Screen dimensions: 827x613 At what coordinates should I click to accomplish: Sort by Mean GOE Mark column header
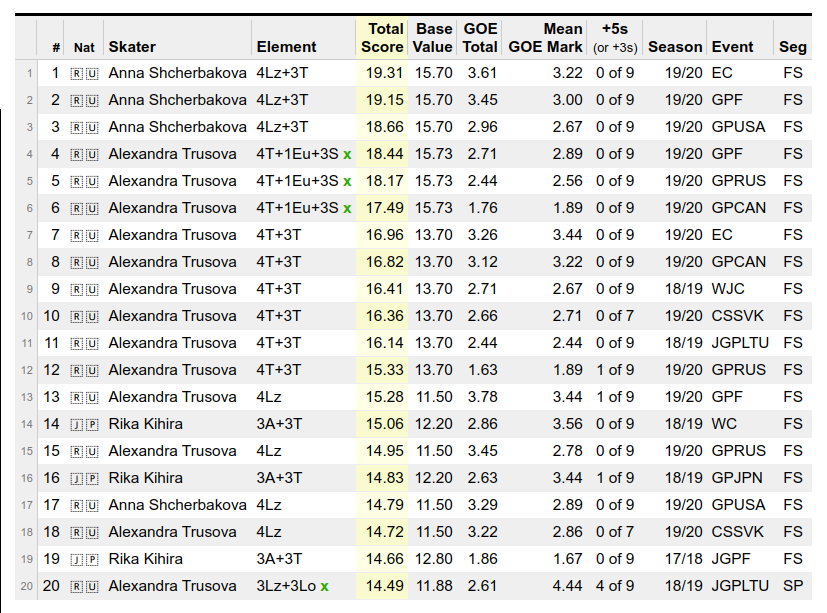pos(545,38)
